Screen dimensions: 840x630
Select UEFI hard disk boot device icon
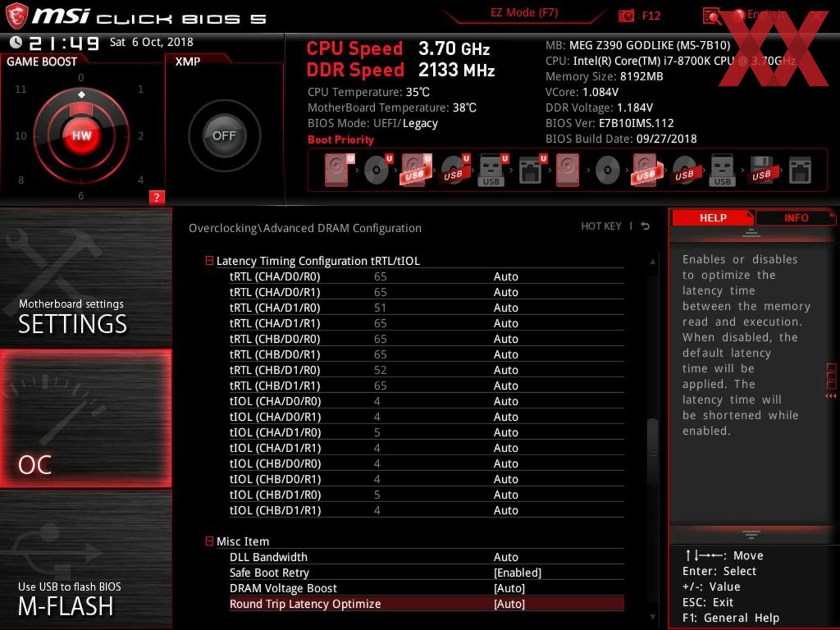click(x=339, y=170)
